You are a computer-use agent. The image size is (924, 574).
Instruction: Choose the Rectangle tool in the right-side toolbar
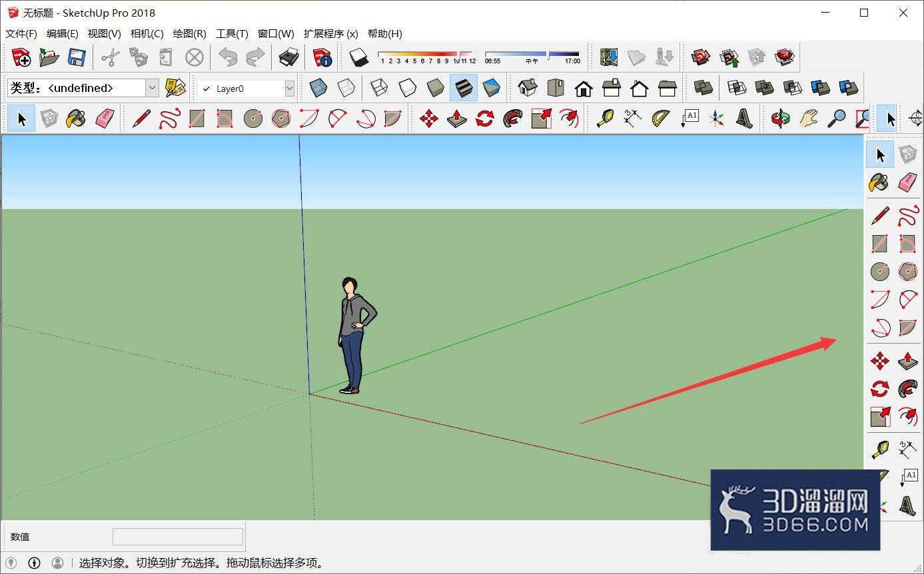879,244
